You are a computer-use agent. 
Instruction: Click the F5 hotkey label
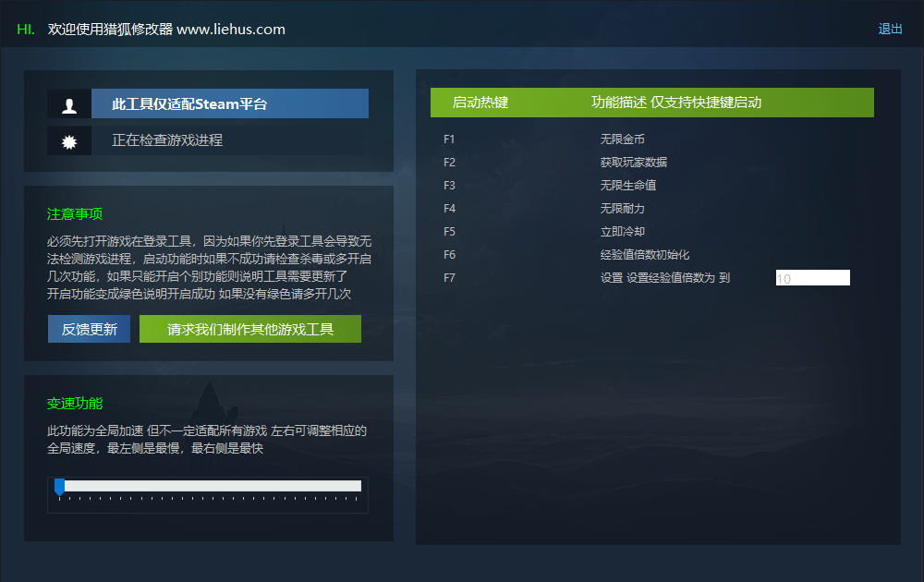[449, 232]
